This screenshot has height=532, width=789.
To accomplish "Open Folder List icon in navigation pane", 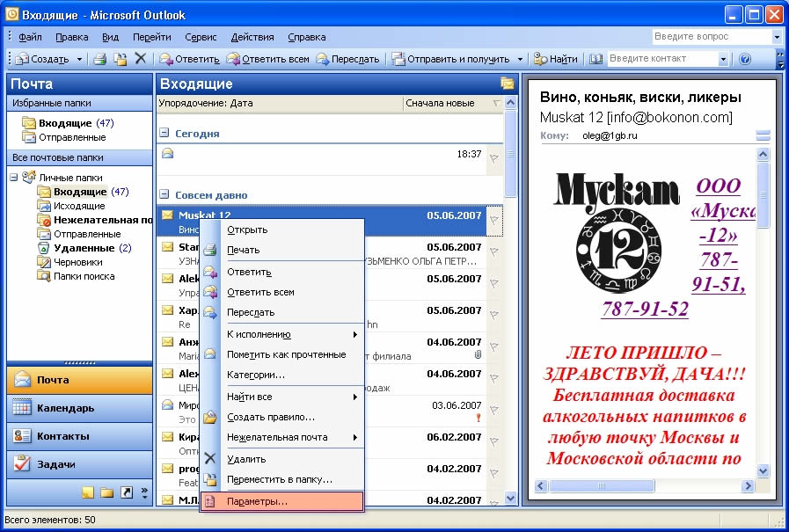I will pos(106,492).
